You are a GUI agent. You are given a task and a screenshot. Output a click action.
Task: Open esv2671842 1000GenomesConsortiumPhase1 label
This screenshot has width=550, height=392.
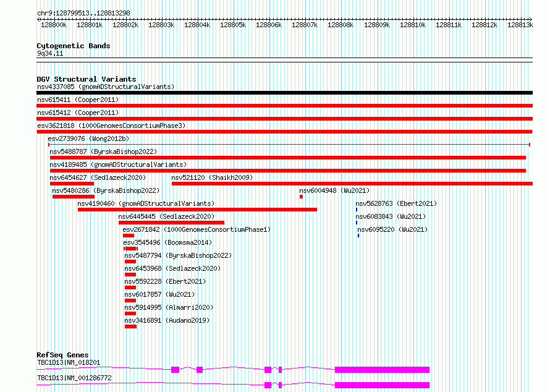pyautogui.click(x=197, y=229)
